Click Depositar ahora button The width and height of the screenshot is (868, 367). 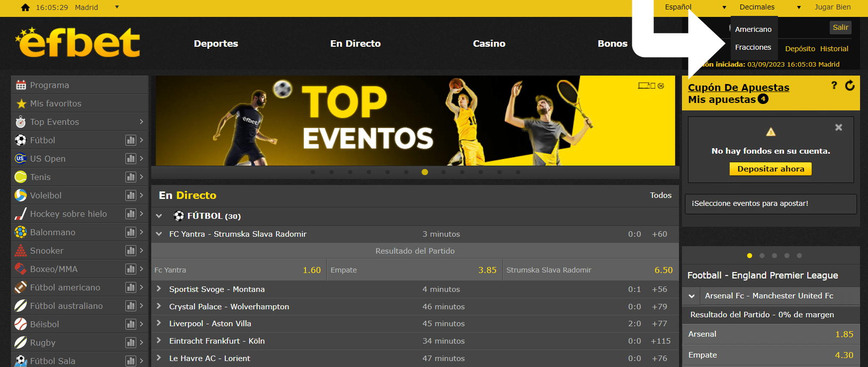(771, 169)
